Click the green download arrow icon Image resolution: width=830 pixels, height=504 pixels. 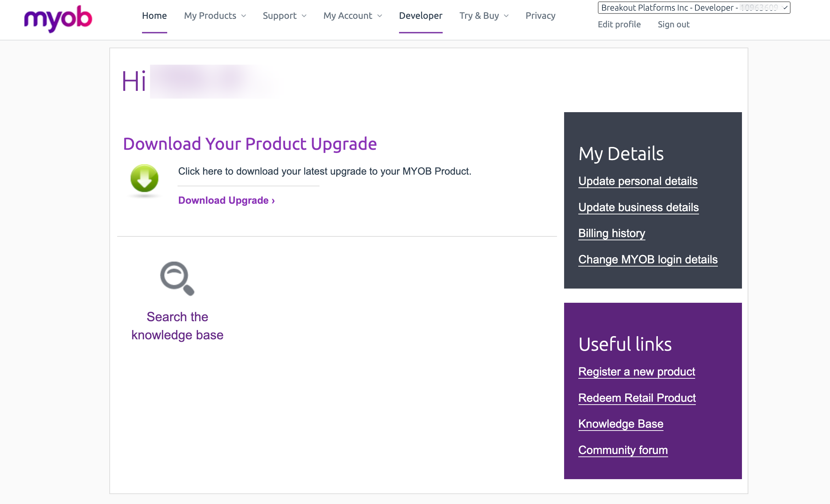(144, 179)
